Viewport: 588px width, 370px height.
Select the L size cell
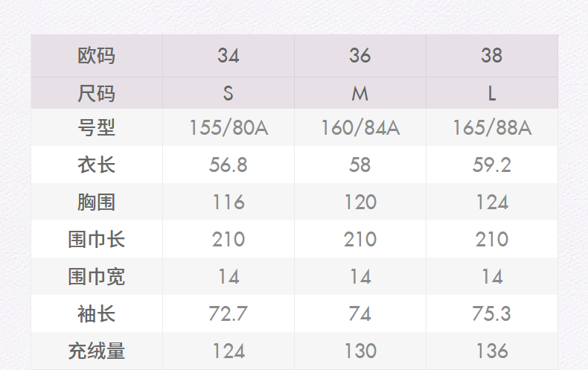pos(492,94)
